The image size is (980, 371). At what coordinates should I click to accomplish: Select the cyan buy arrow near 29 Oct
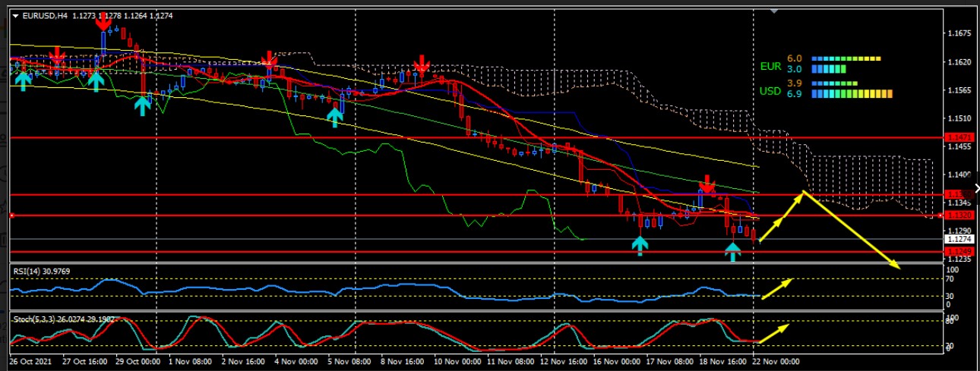point(142,105)
